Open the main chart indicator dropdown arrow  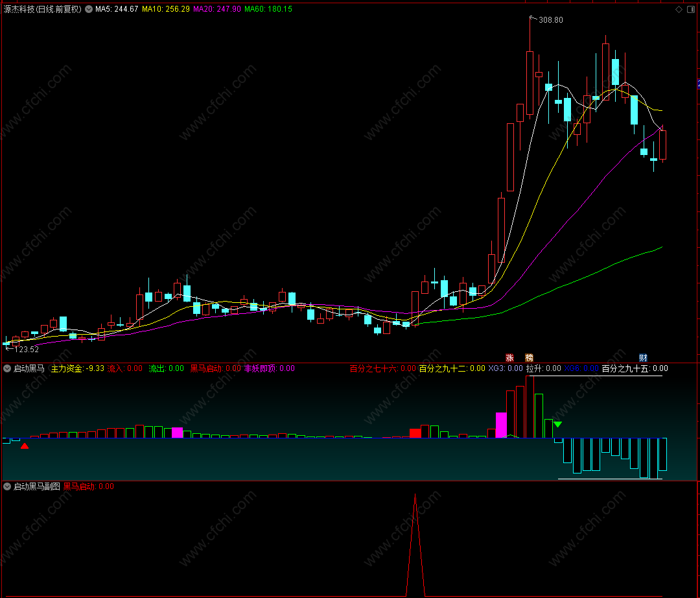pos(89,9)
